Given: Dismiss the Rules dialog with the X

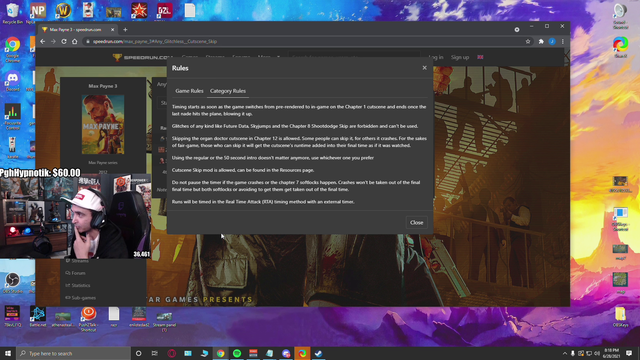Looking at the screenshot, I should tap(424, 68).
